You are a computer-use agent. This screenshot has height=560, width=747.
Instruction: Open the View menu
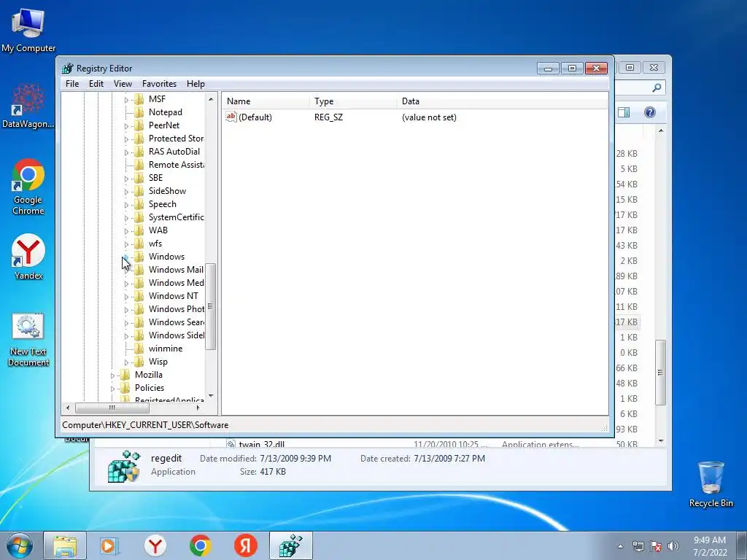pyautogui.click(x=123, y=84)
